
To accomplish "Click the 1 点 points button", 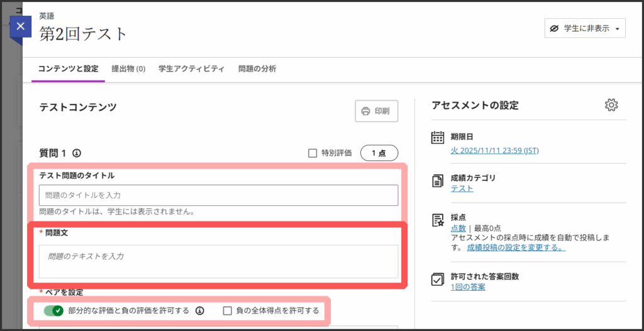I will (x=379, y=153).
